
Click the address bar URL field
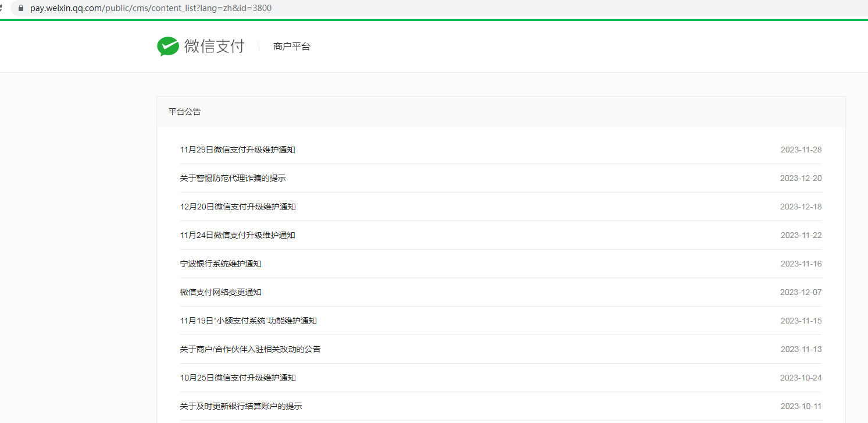click(x=174, y=8)
